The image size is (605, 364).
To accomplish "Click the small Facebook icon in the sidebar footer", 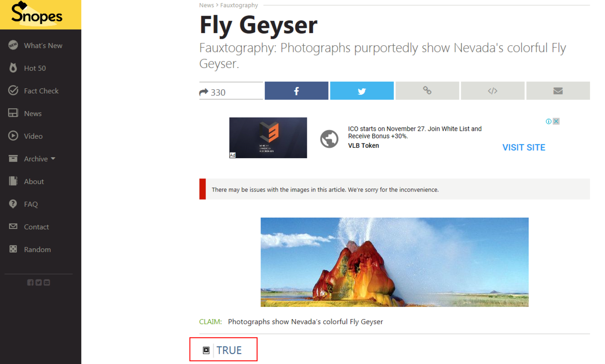I will click(x=30, y=282).
